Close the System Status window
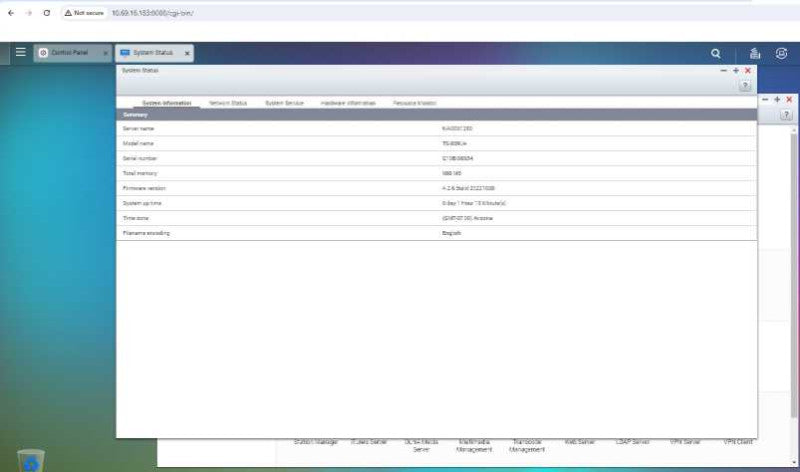This screenshot has height=472, width=800. tap(748, 70)
